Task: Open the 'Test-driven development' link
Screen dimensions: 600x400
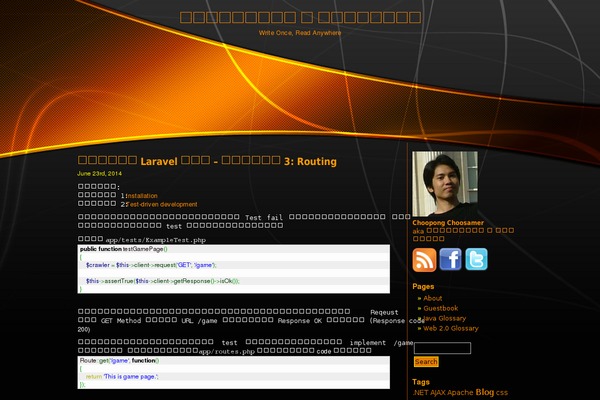Action: [162, 204]
